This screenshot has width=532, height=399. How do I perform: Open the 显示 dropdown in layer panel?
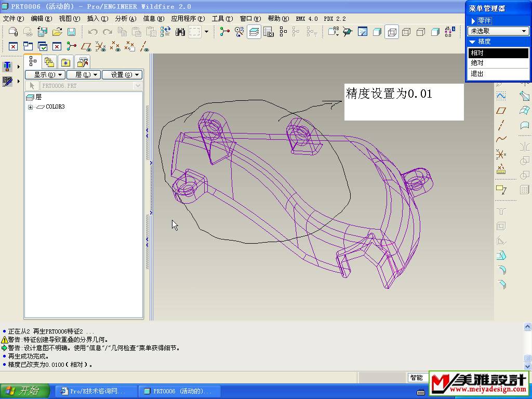click(x=45, y=75)
